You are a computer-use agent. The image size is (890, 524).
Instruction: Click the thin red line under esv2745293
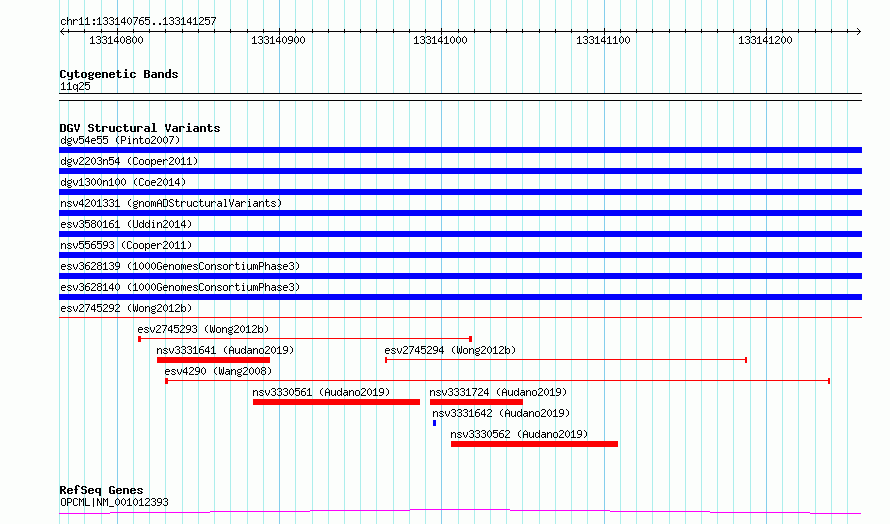pos(305,339)
